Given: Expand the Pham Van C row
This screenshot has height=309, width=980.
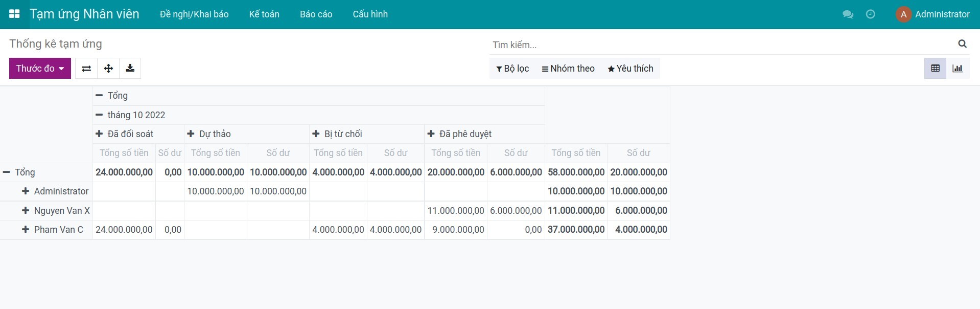Looking at the screenshot, I should point(53,230).
